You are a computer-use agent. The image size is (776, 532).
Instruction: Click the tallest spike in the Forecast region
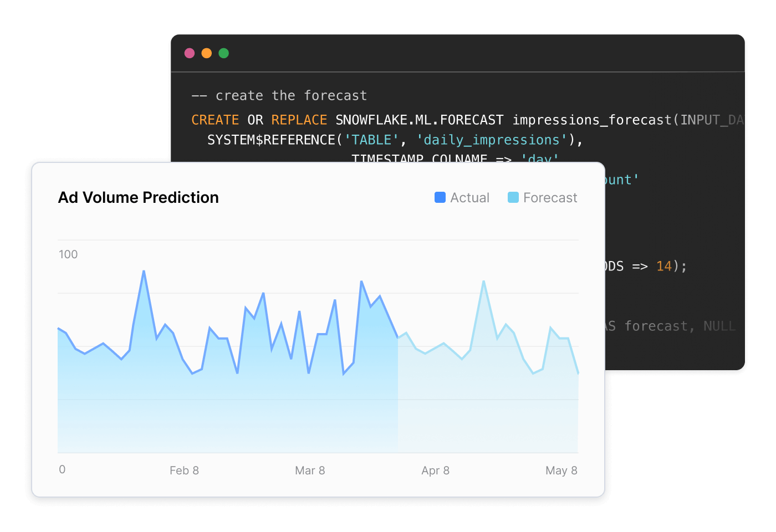[x=483, y=282]
